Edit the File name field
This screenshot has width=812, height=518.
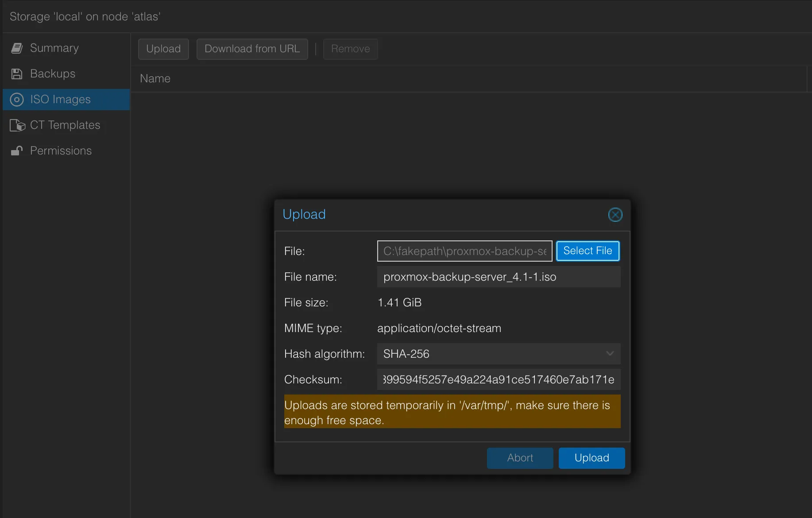coord(499,277)
